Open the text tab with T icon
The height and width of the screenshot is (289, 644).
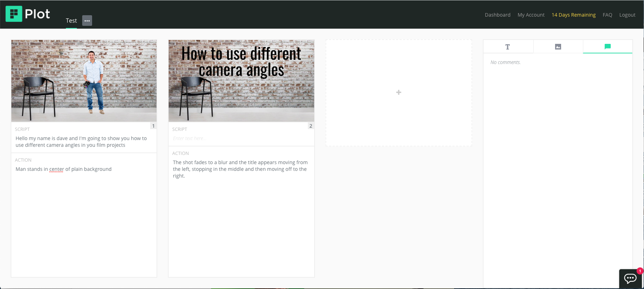coord(508,47)
